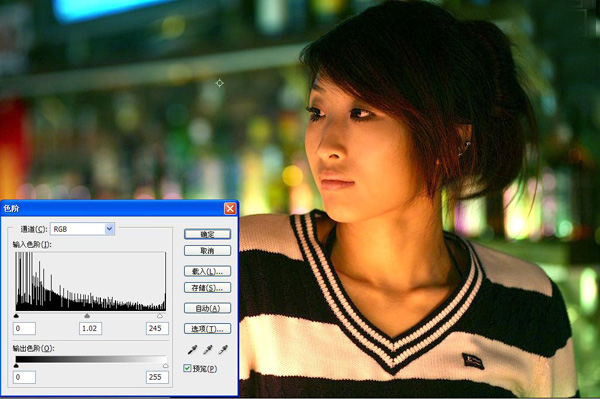Click the 自动(A) button

207,308
